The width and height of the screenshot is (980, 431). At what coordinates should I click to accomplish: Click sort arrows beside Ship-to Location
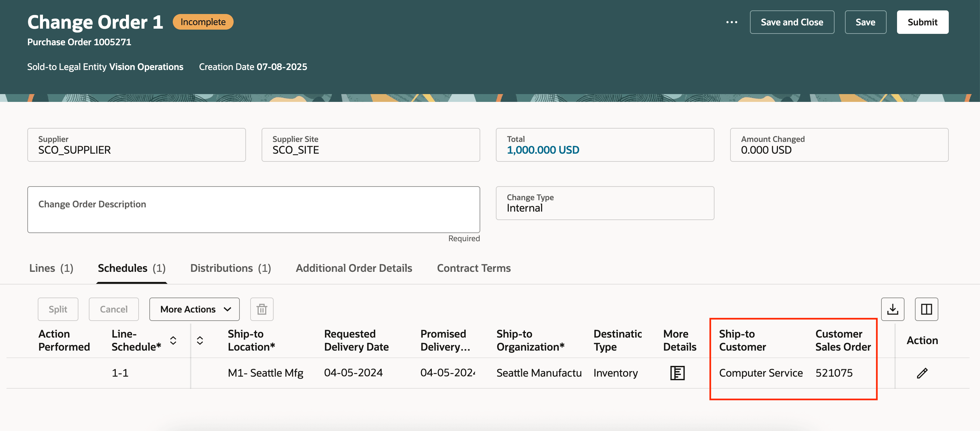pyautogui.click(x=200, y=340)
